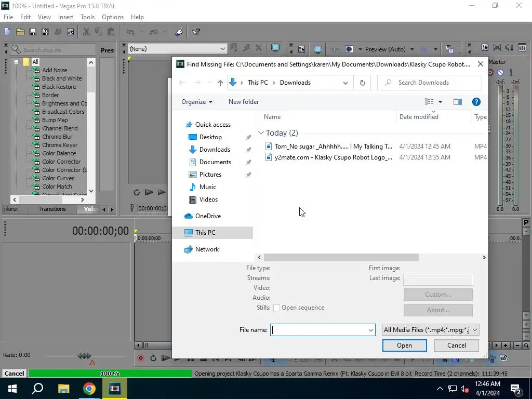
Task: Select the interactive tutorials hand icon
Action: point(179,32)
